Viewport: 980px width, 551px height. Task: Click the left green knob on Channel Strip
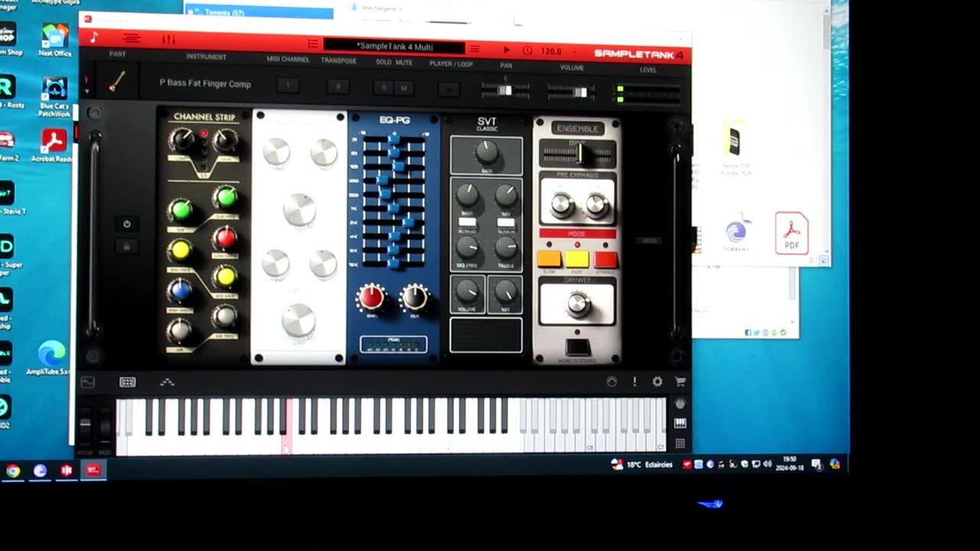click(181, 209)
